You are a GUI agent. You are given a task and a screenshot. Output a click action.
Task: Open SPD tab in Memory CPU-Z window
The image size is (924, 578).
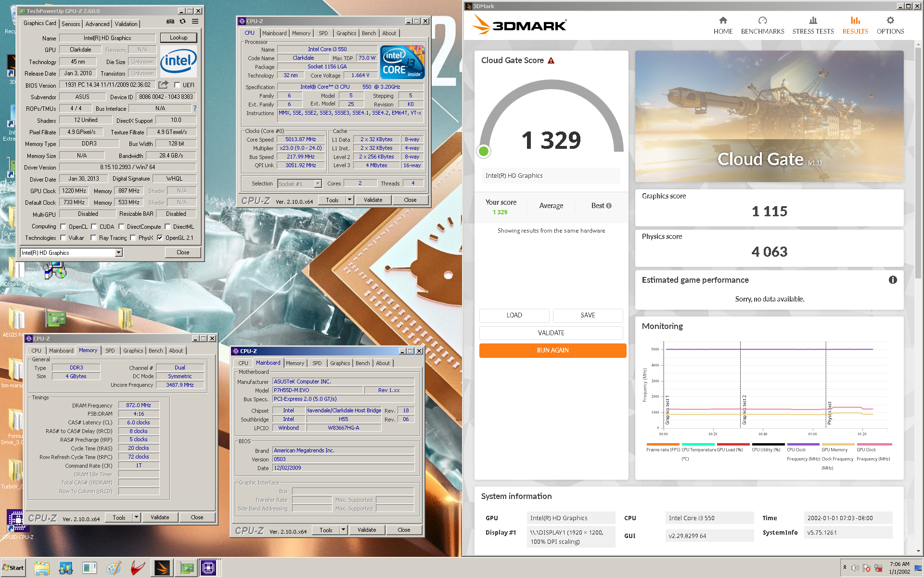[110, 351]
